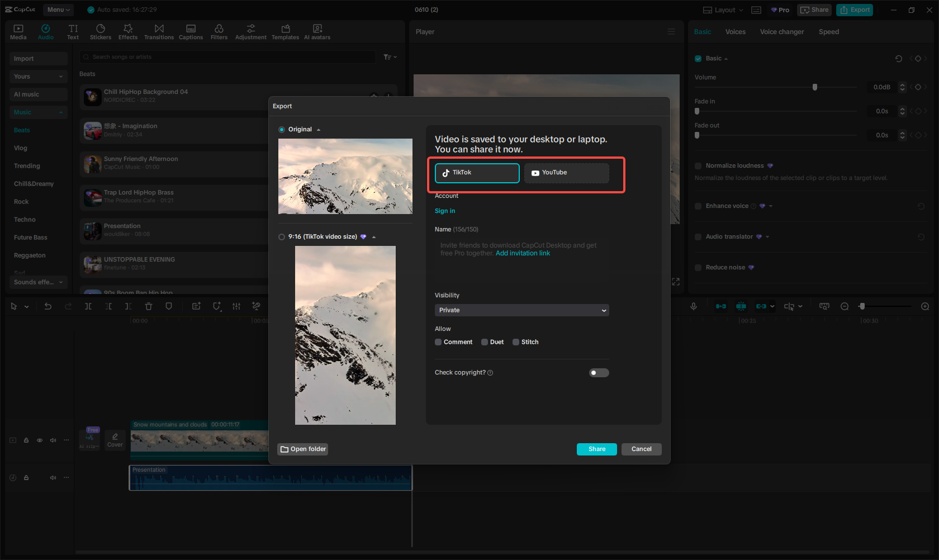939x560 pixels.
Task: Select Beats in the music sidebar
Action: pyautogui.click(x=22, y=130)
